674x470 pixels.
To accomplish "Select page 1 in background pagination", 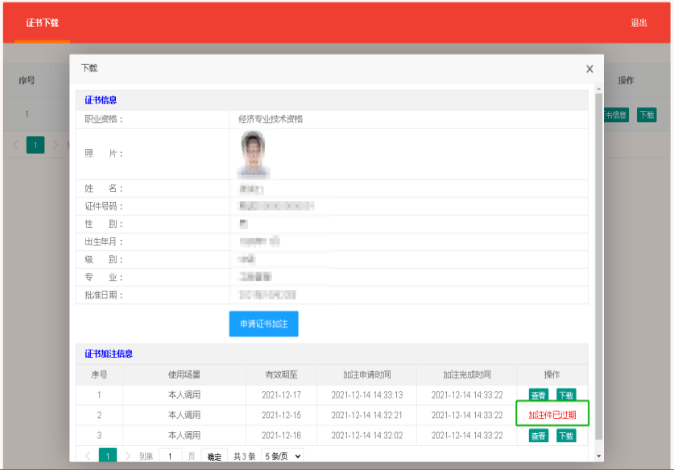I will coord(35,145).
